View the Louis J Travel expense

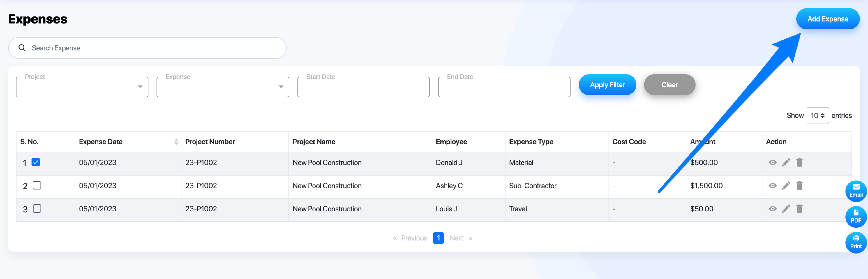(x=772, y=209)
